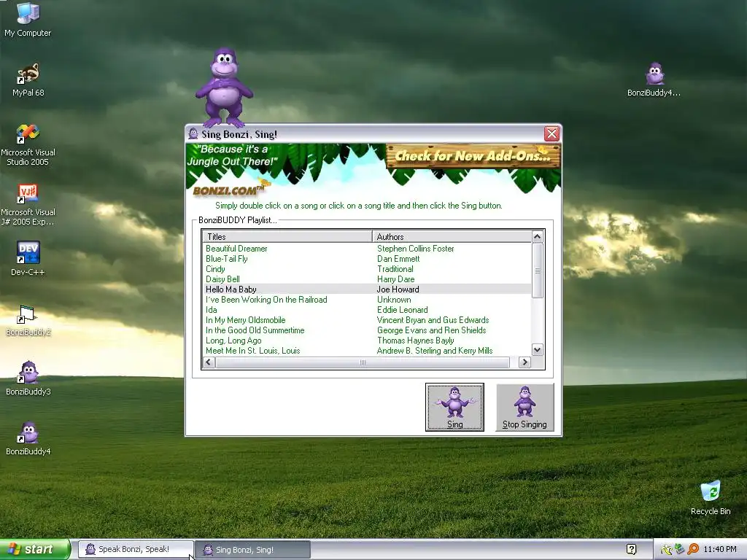
Task: Switch to Sing Bonzi, Sing! taskbar item
Action: (x=253, y=550)
